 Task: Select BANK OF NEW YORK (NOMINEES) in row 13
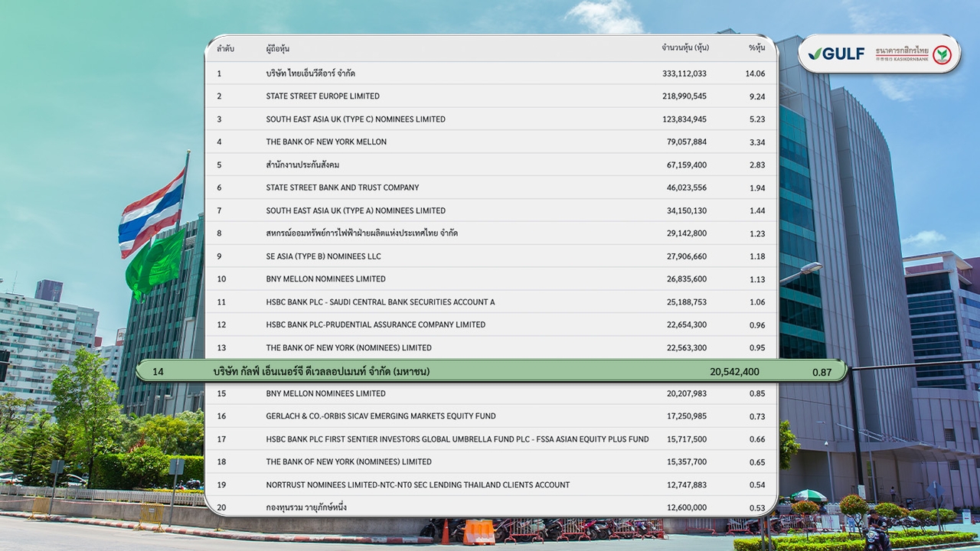pos(492,347)
